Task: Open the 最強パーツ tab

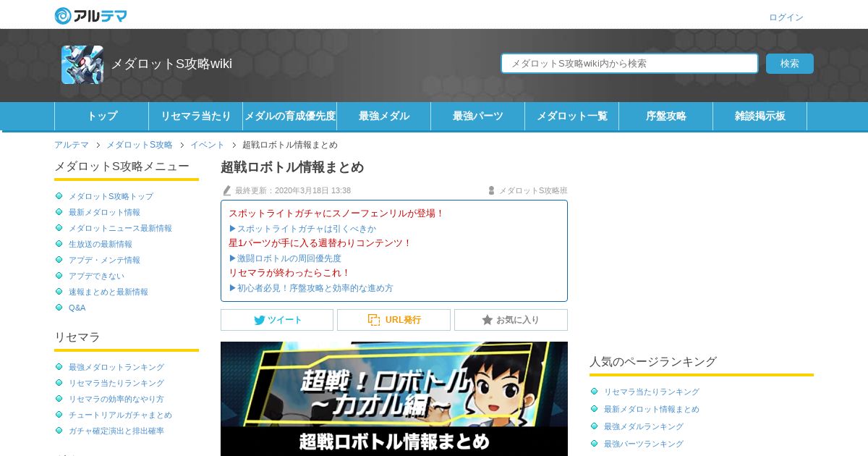Action: click(x=478, y=116)
